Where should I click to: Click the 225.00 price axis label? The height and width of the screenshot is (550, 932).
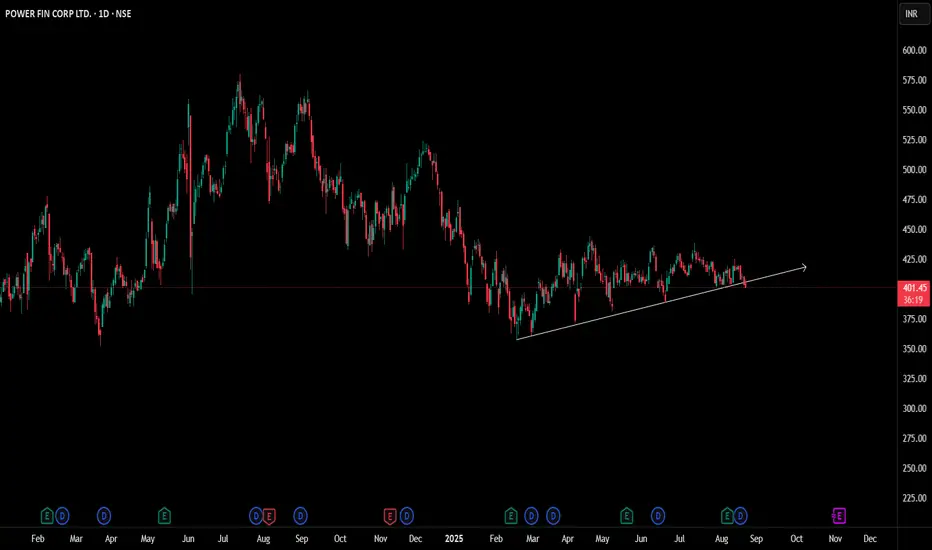click(914, 498)
